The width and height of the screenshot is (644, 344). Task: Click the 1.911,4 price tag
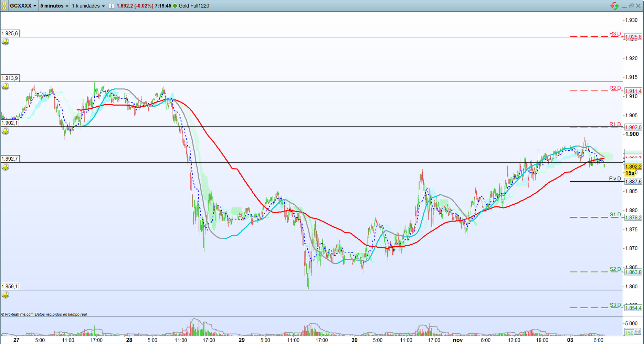coord(633,91)
